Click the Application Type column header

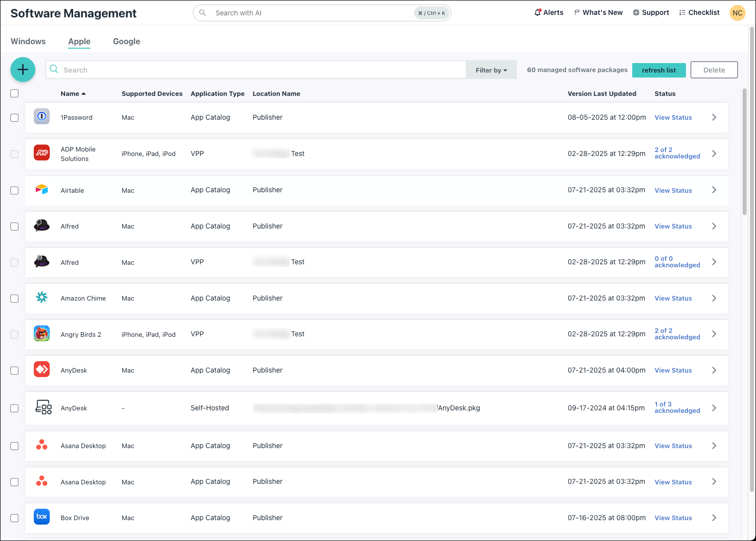click(x=218, y=93)
